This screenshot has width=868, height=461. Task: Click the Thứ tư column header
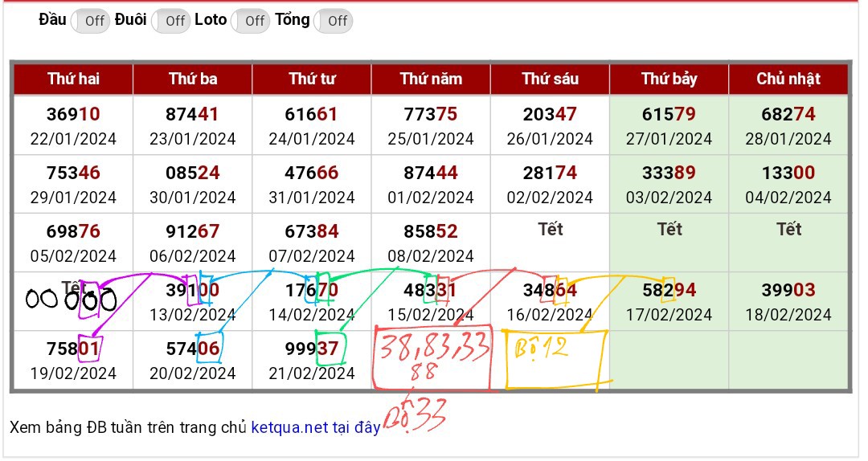312,79
